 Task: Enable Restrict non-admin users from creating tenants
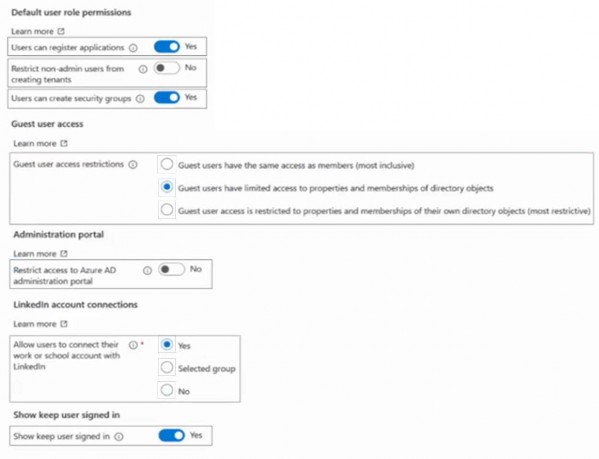tap(167, 68)
